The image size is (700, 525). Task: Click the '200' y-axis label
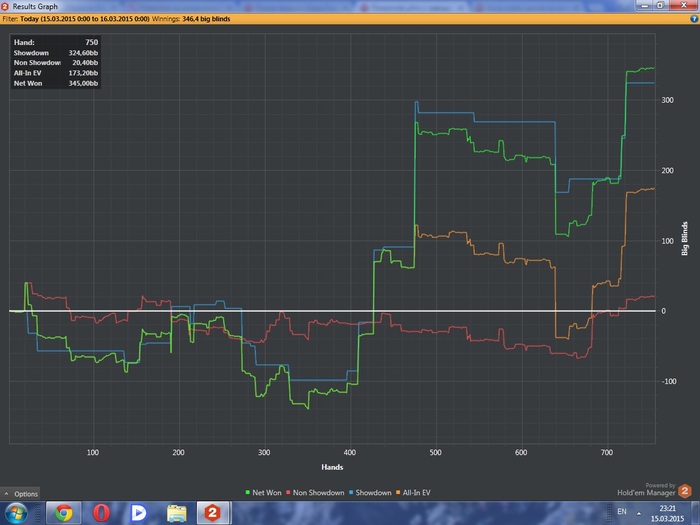pos(667,171)
